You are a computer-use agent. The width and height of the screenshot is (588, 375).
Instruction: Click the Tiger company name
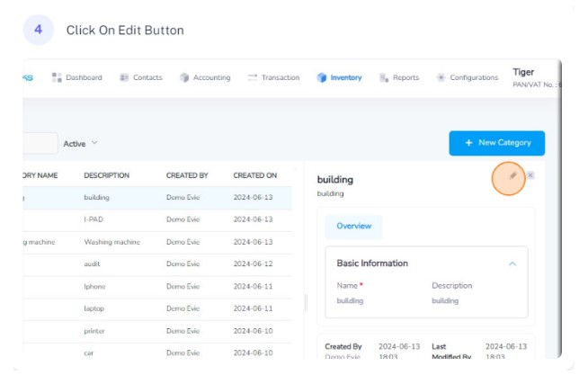523,72
